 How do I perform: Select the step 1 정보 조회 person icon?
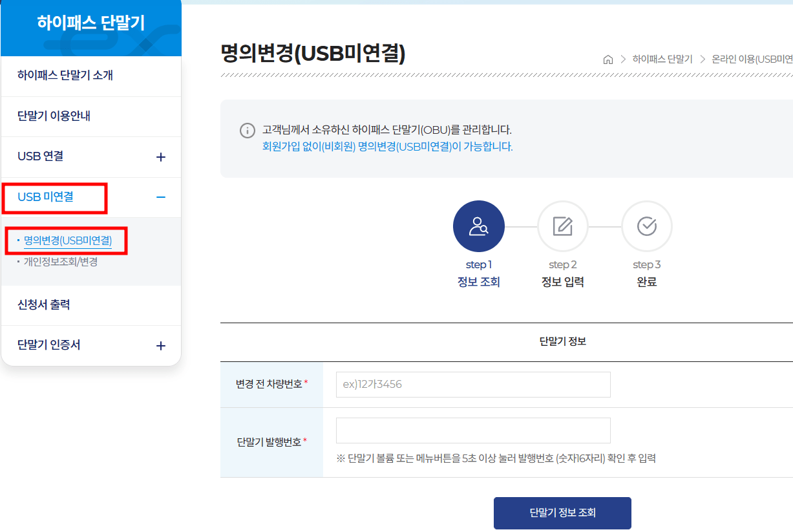tap(478, 226)
